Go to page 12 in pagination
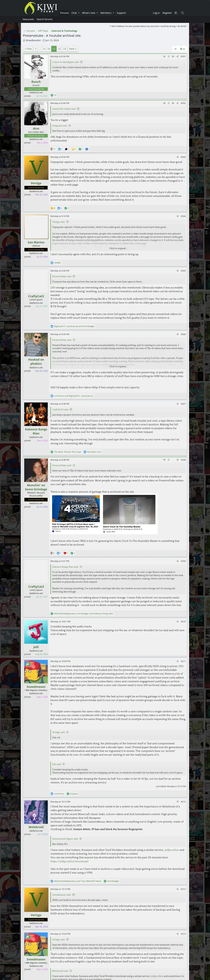The width and height of the screenshot is (210, 980). (x=59, y=49)
